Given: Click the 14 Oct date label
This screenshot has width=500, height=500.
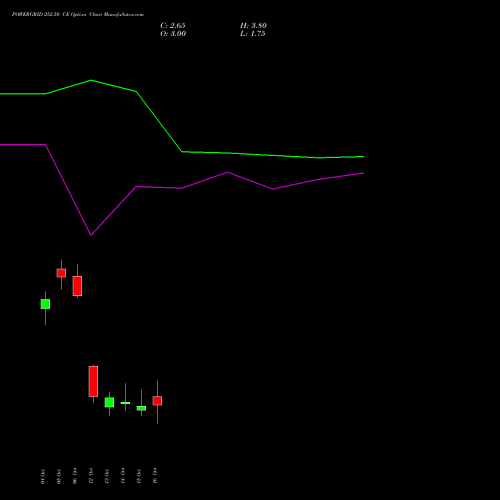Looking at the screenshot, I should [123, 476].
